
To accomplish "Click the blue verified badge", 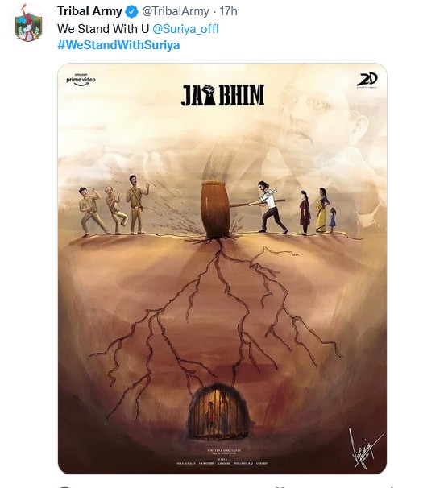I will pyautogui.click(x=131, y=12).
